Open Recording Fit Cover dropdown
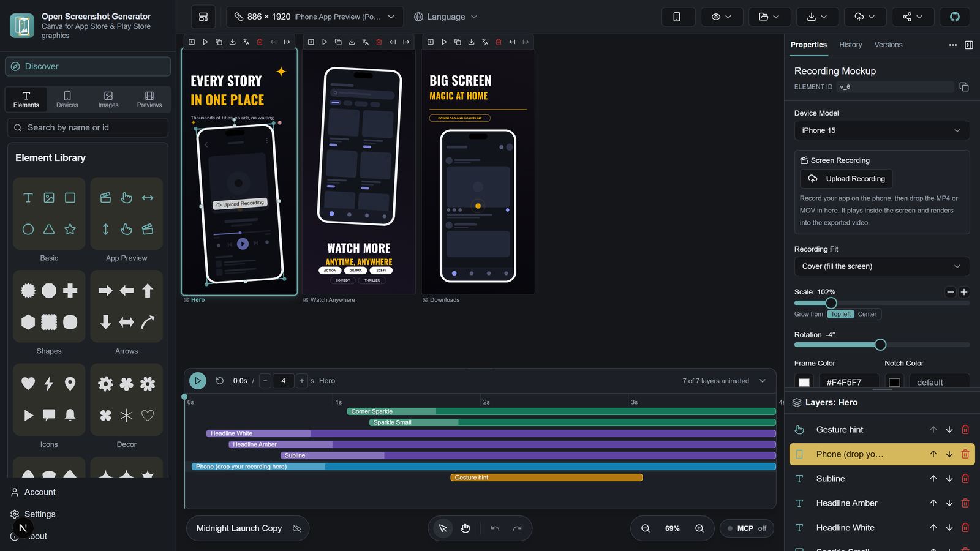The width and height of the screenshot is (980, 551). tap(882, 266)
